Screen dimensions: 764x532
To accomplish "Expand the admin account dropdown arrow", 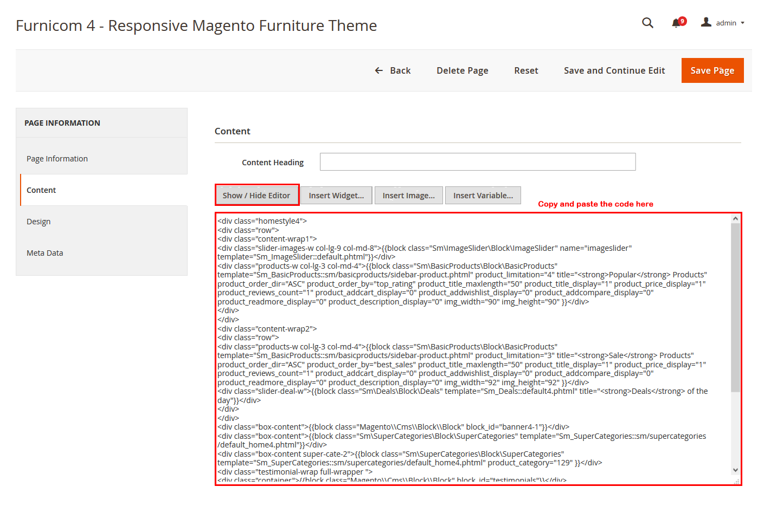I will 742,23.
